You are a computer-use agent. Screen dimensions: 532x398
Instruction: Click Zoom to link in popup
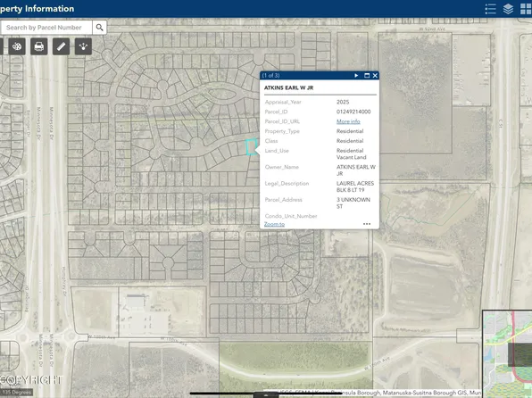(274, 224)
